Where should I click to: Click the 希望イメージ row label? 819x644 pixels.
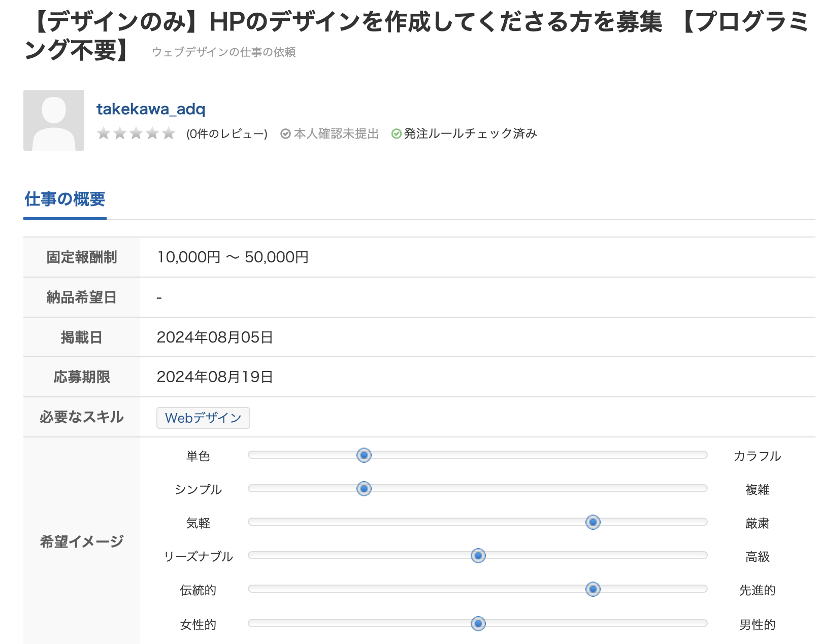coord(82,541)
